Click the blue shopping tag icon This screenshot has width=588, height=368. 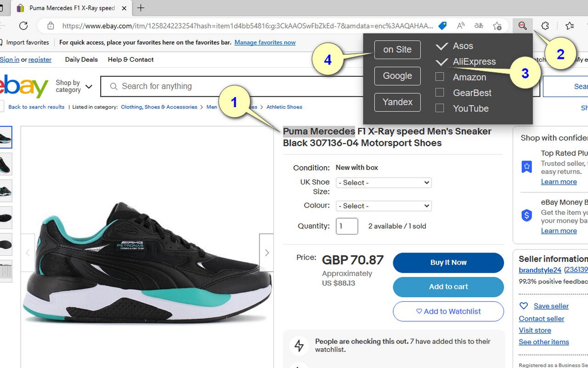coord(442,26)
